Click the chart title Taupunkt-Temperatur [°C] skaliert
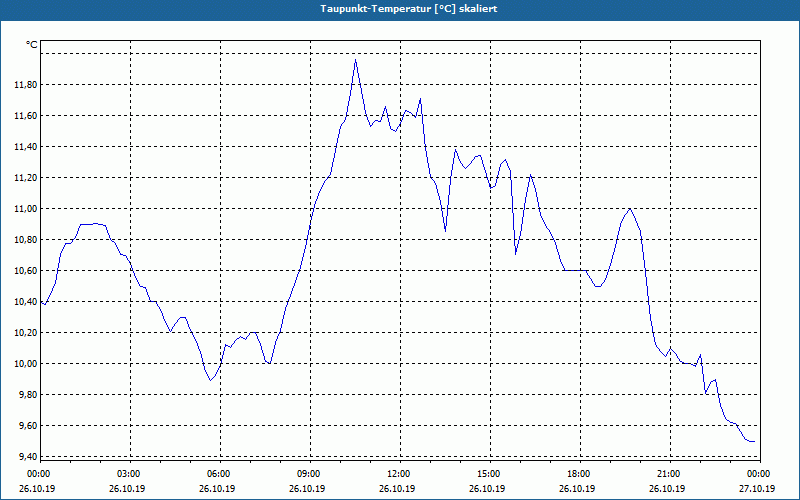Screen dimensions: 800x500 [409, 9]
